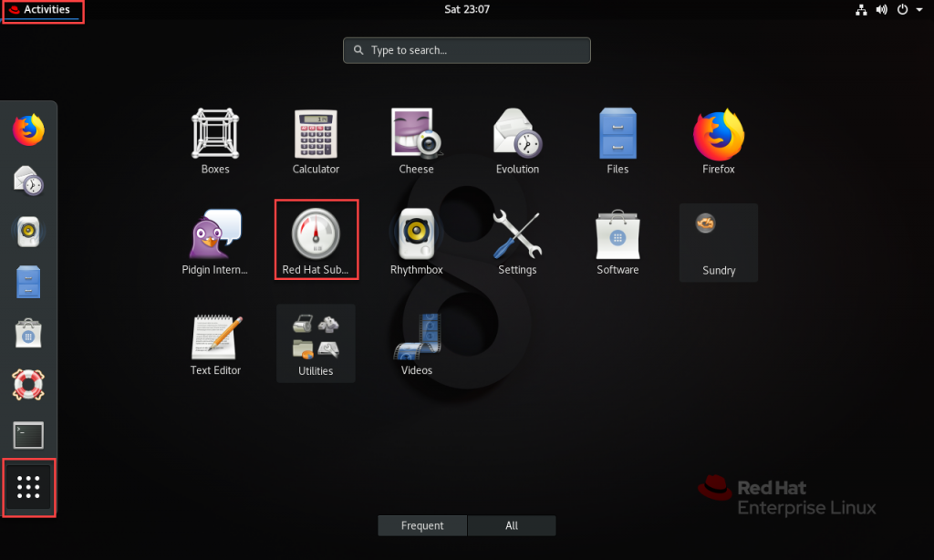The width and height of the screenshot is (934, 560).
Task: Open the Files cabinet icon in the dash
Action: point(28,282)
